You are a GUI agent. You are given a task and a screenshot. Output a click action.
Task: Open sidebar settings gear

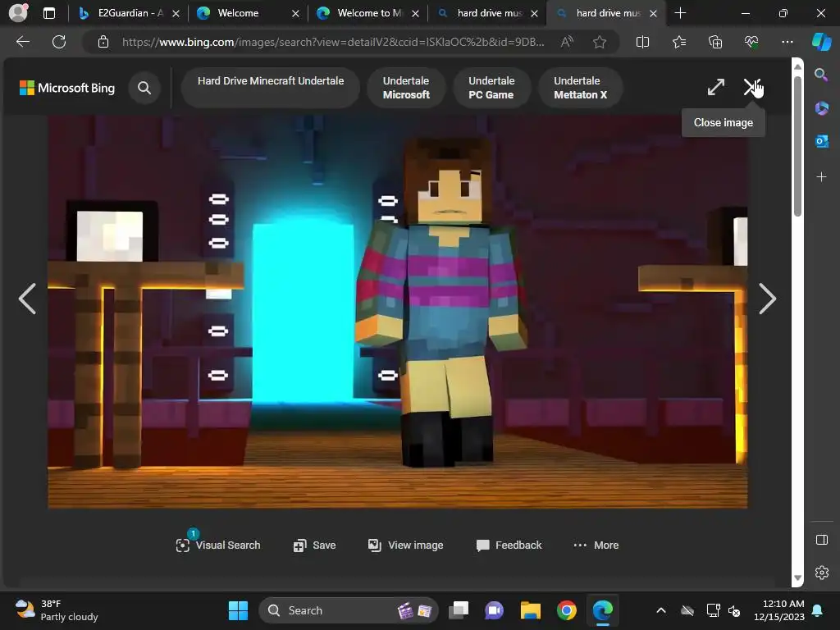point(821,573)
